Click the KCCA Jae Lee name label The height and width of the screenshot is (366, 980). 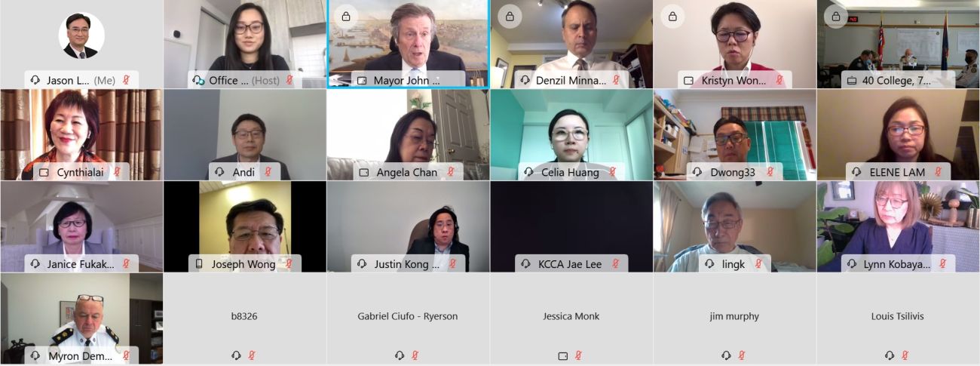(570, 264)
